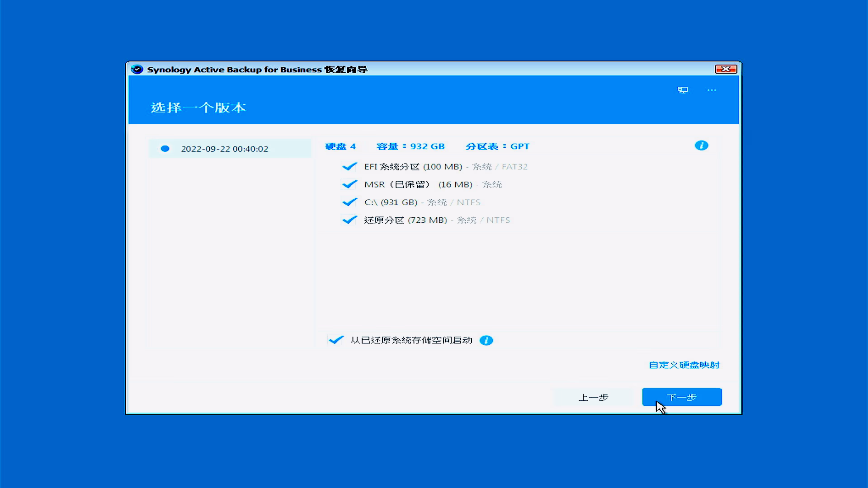This screenshot has width=868, height=488.
Task: Open the customize disk mapping link
Action: [684, 365]
